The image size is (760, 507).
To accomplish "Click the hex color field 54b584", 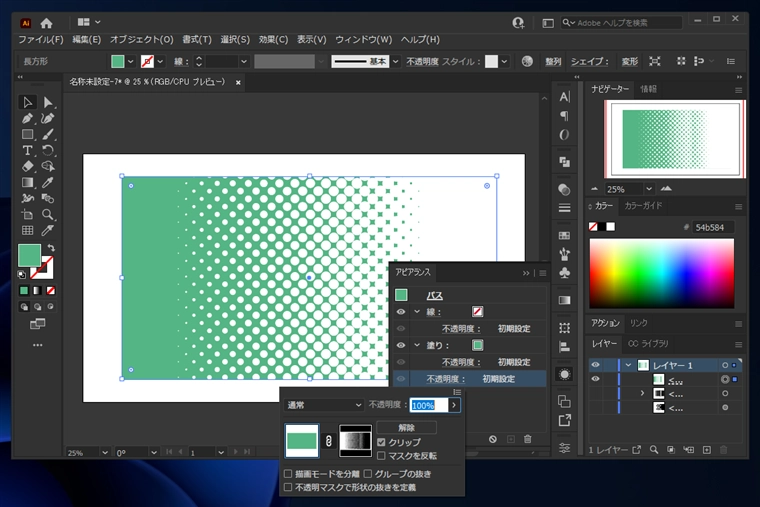I will pyautogui.click(x=712, y=227).
